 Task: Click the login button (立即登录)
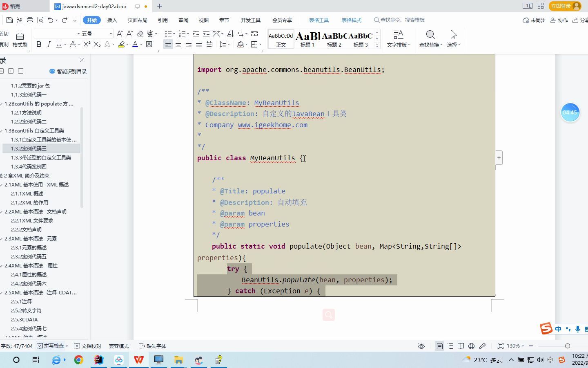click(x=566, y=6)
